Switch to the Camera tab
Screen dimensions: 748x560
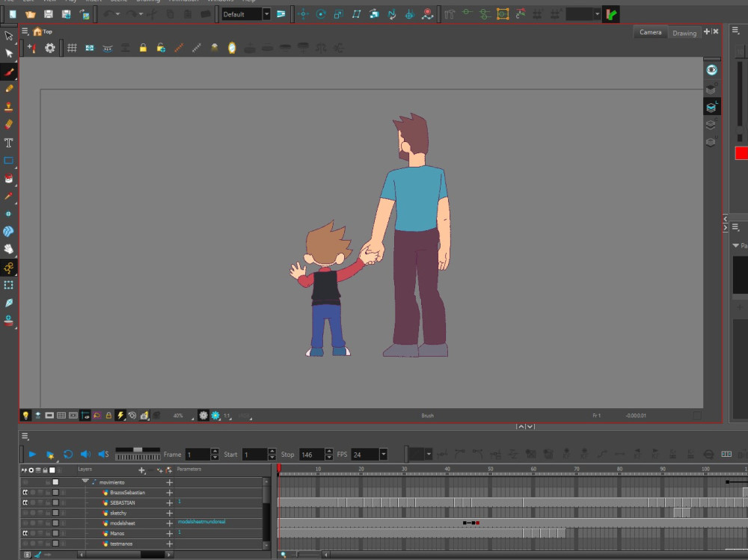pyautogui.click(x=650, y=32)
